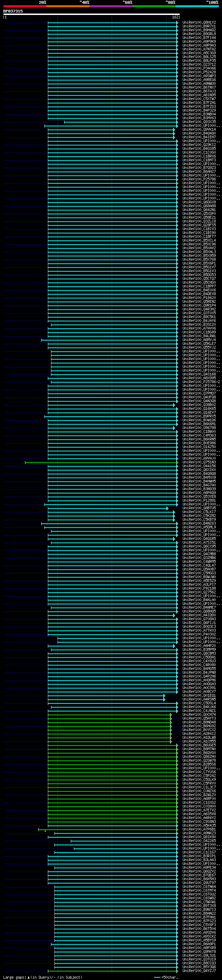Select the query name BP037315
The image size is (222, 980).
click(x=13, y=11)
